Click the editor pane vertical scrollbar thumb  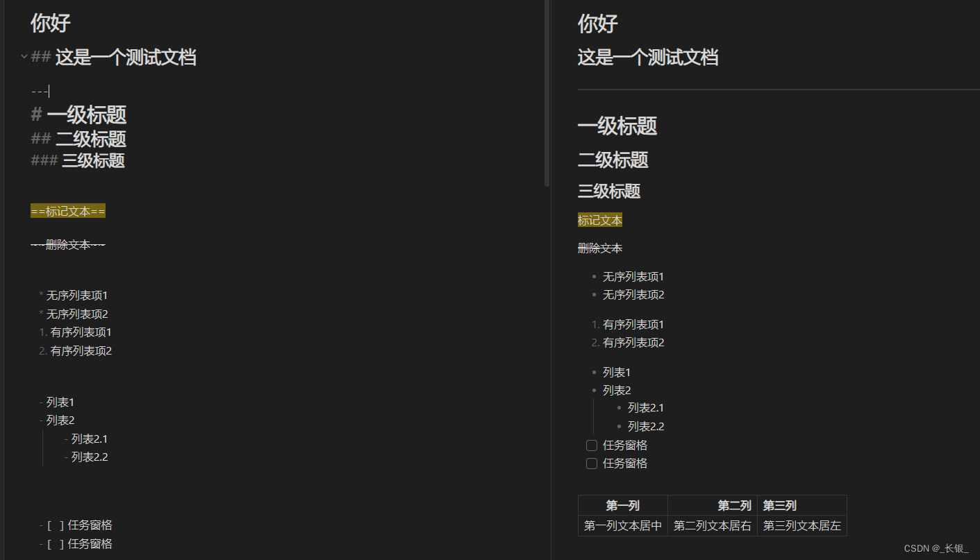547,94
